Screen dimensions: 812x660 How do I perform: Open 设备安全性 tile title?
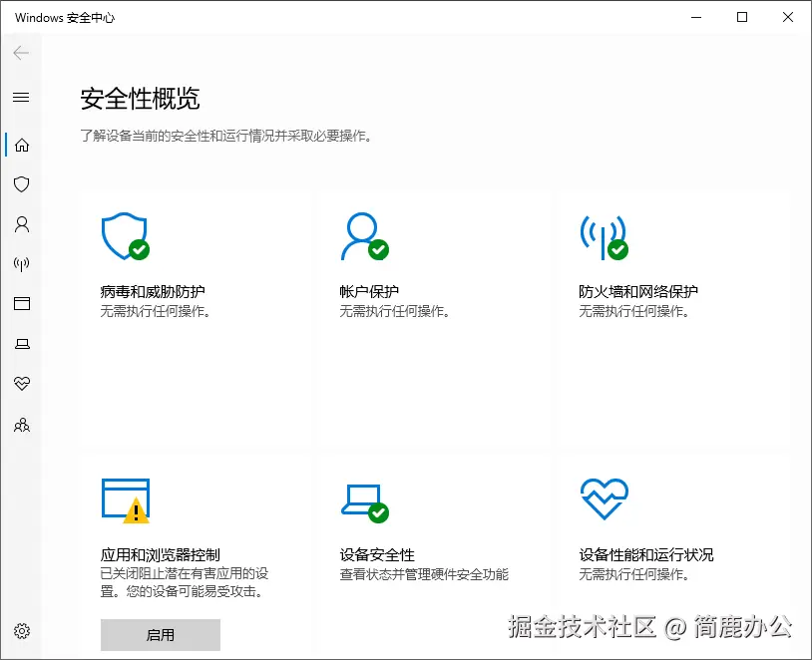[377, 555]
